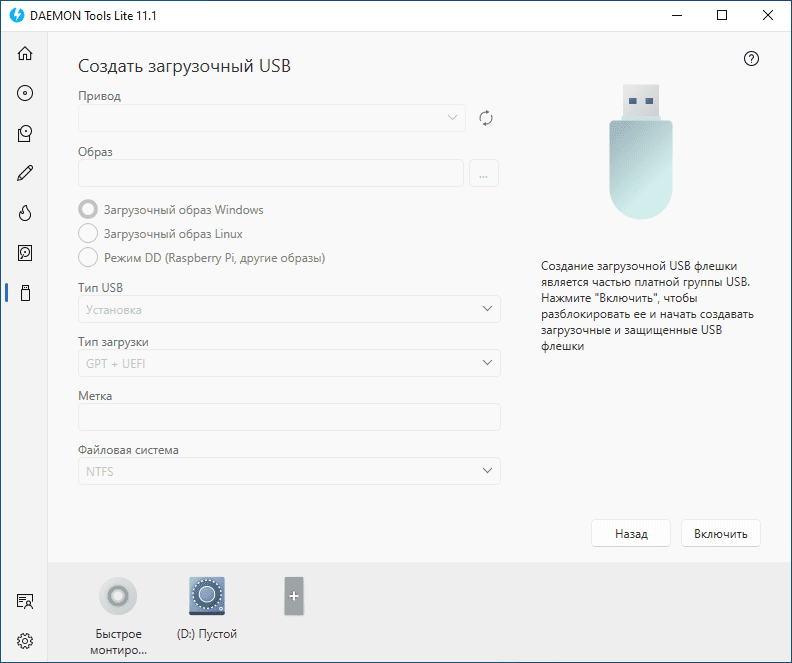Open settings gear in sidebar

pos(25,641)
